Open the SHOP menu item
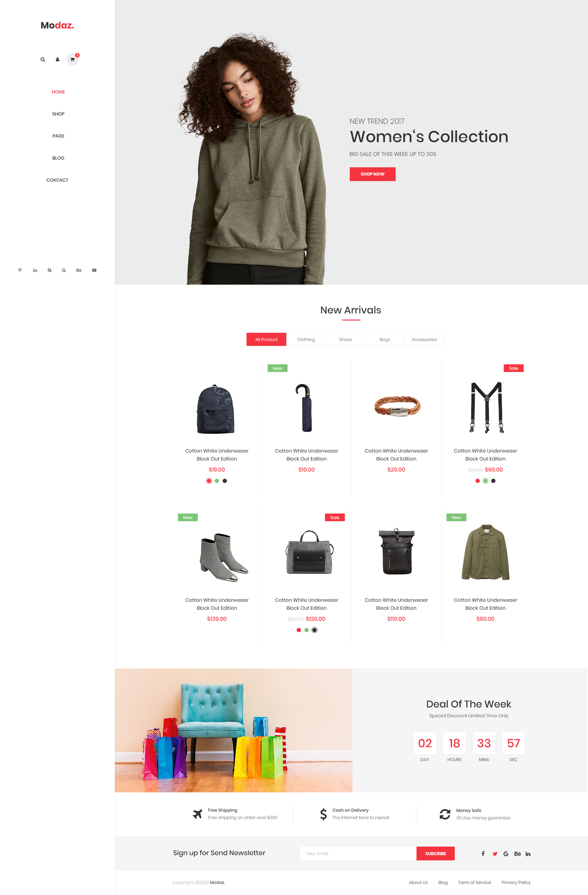This screenshot has width=588, height=895. [x=58, y=114]
